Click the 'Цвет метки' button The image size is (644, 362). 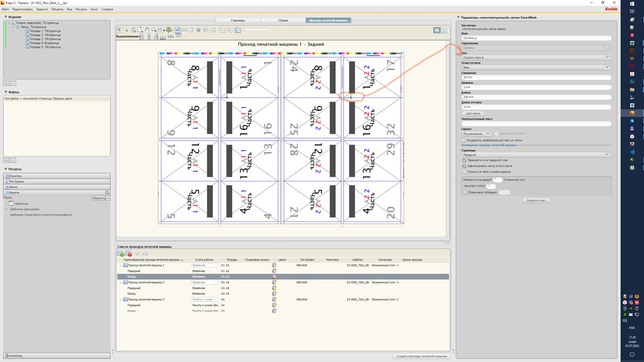point(473,114)
